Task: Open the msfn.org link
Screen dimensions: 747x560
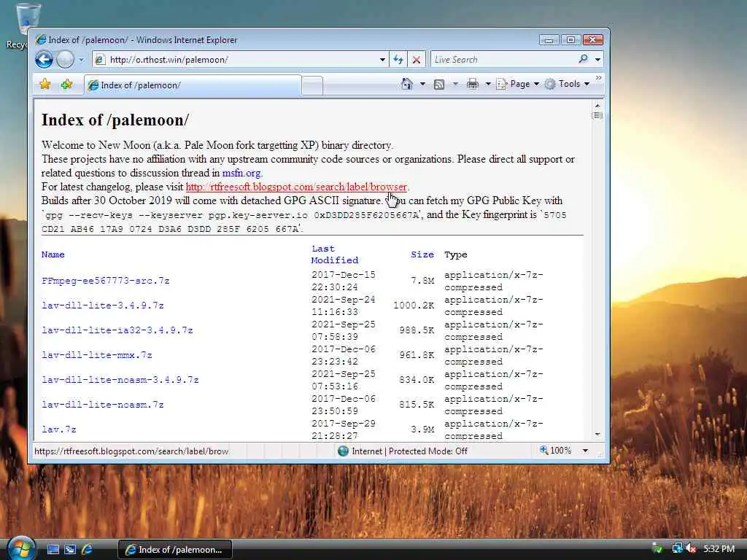Action: tap(241, 173)
